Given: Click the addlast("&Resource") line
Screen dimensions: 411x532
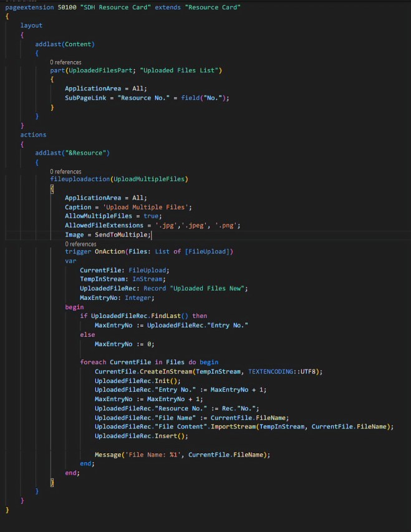Looking at the screenshot, I should tap(72, 153).
